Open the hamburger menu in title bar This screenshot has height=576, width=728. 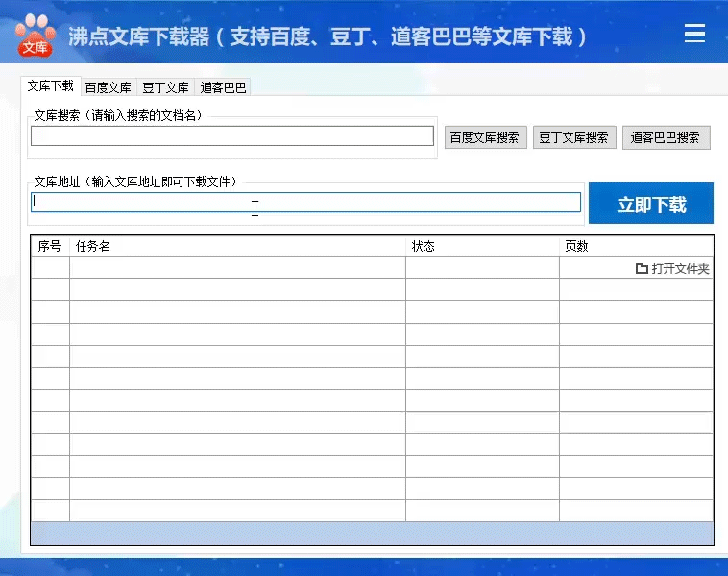coord(694,35)
